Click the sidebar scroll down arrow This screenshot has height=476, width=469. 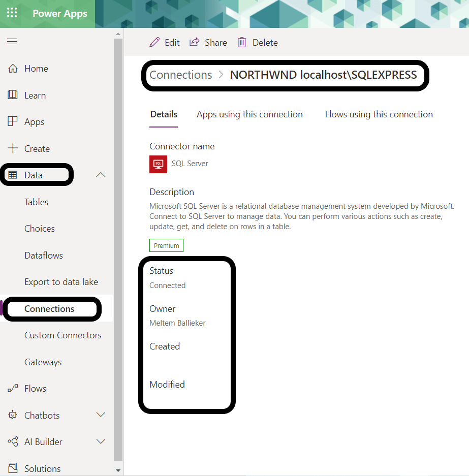click(118, 471)
